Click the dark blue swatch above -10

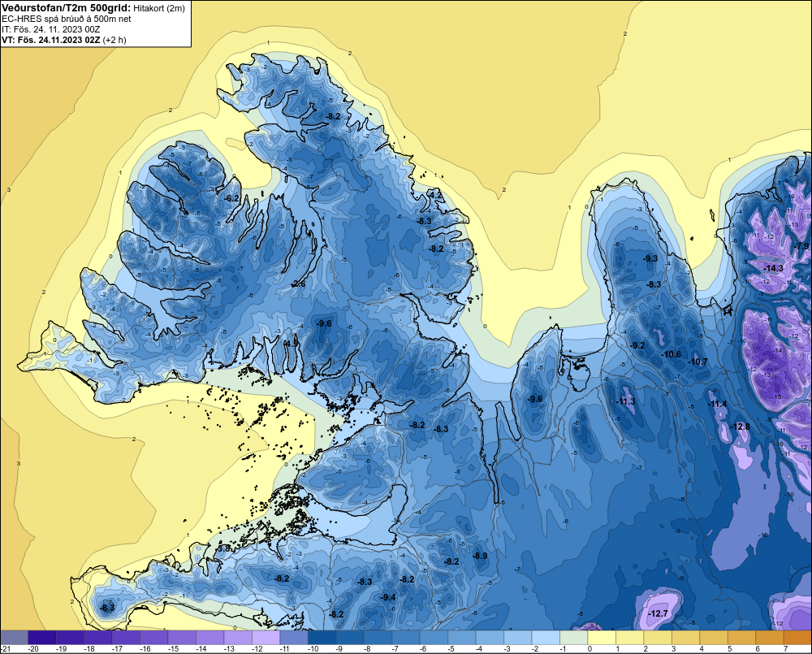tap(322, 637)
